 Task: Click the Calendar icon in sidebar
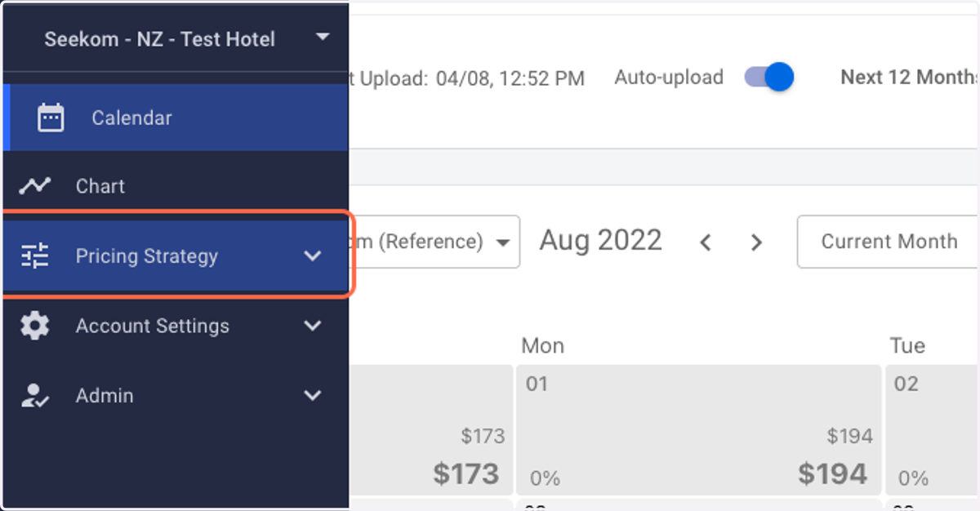point(51,118)
